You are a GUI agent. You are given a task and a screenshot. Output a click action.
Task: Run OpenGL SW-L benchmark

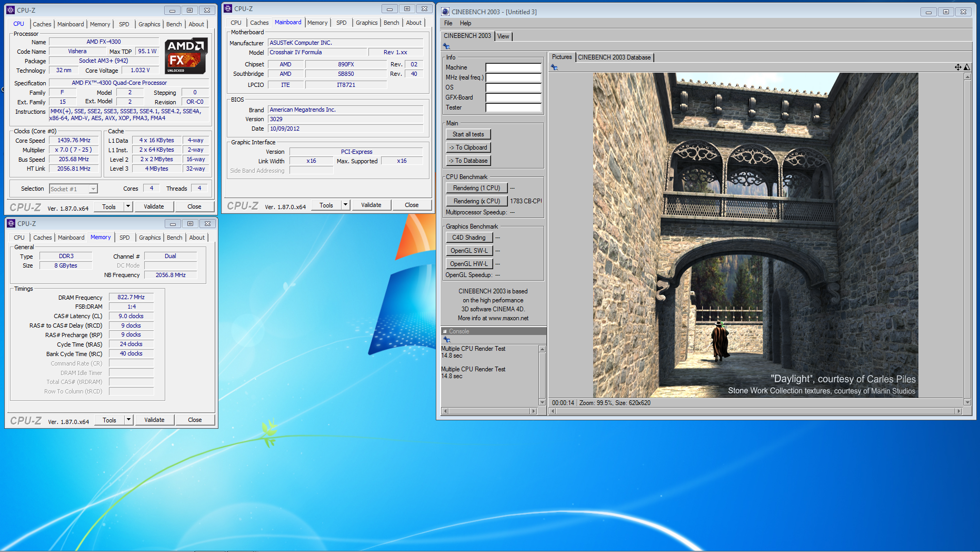tap(469, 251)
